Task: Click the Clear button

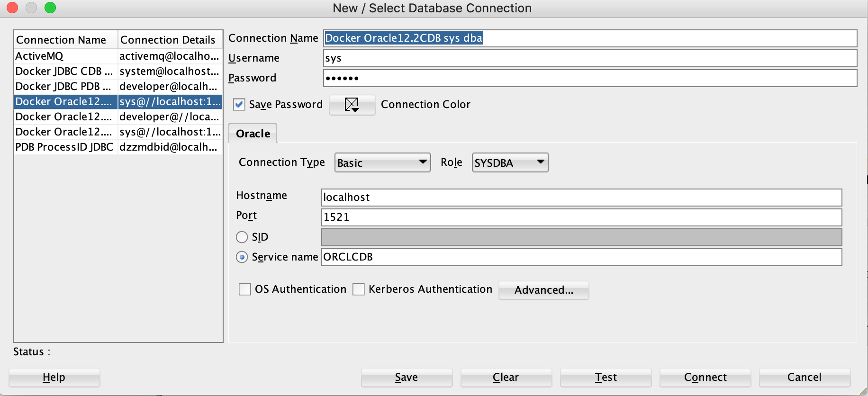Action: click(506, 378)
